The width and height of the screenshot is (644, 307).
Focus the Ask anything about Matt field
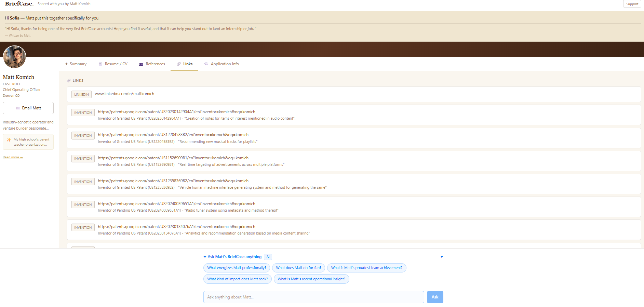(x=313, y=297)
